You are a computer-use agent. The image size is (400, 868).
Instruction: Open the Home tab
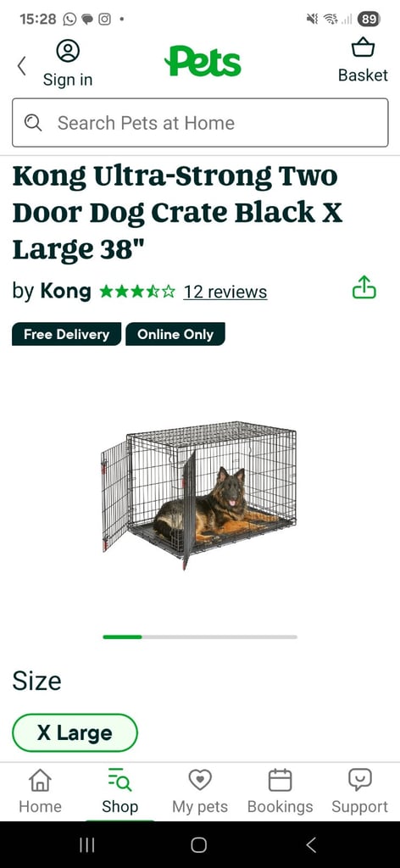pos(40,792)
